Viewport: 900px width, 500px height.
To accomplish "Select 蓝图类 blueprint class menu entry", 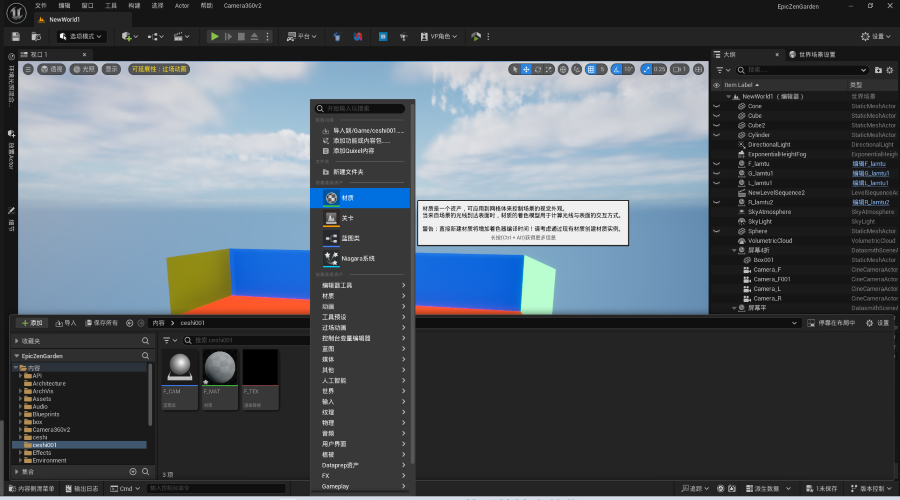I will 360,238.
